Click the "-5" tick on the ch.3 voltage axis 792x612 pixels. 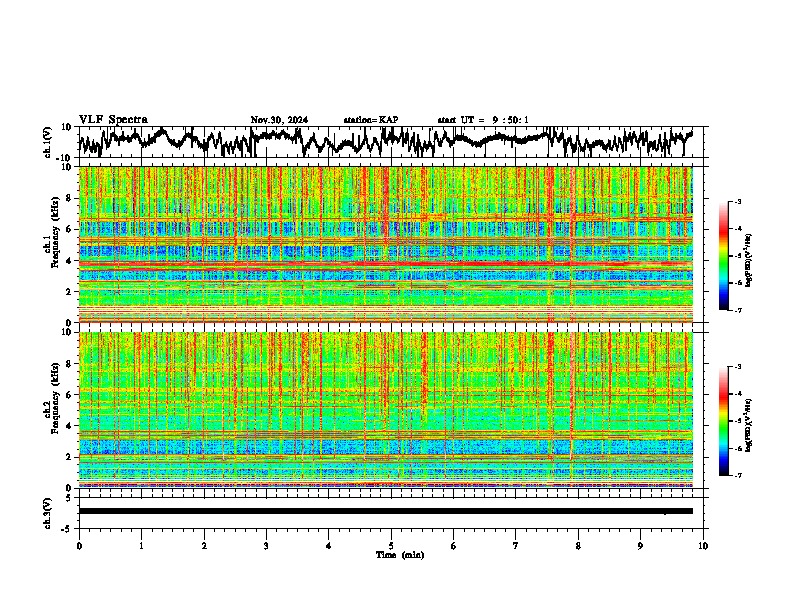67,529
